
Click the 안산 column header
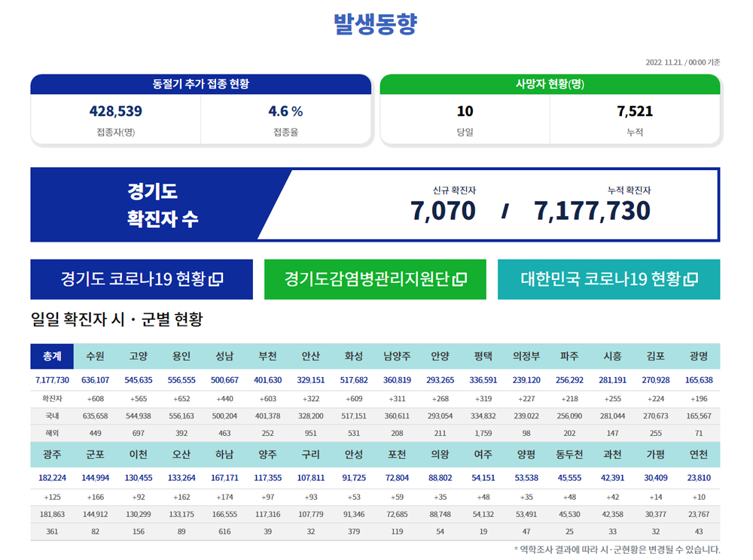pyautogui.click(x=311, y=356)
